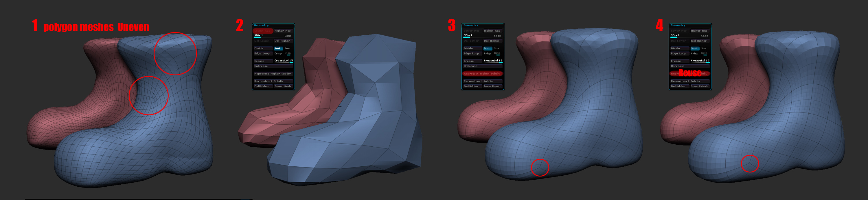This screenshot has width=868, height=200.
Task: Toggle Suv in step 2 Geometry panel
Action: 287,49
